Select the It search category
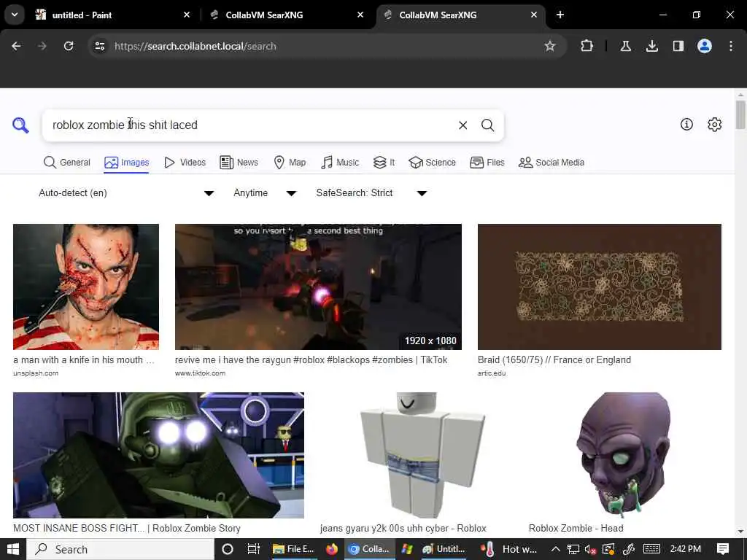This screenshot has height=560, width=747. tap(384, 163)
